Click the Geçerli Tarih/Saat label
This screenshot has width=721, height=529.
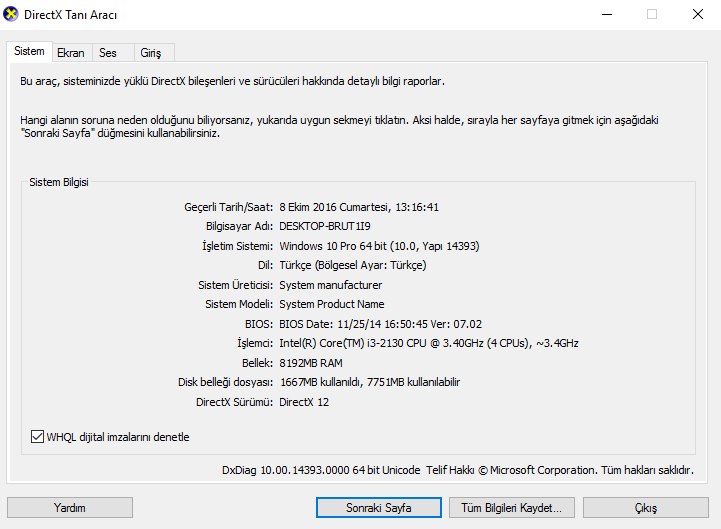coord(229,207)
